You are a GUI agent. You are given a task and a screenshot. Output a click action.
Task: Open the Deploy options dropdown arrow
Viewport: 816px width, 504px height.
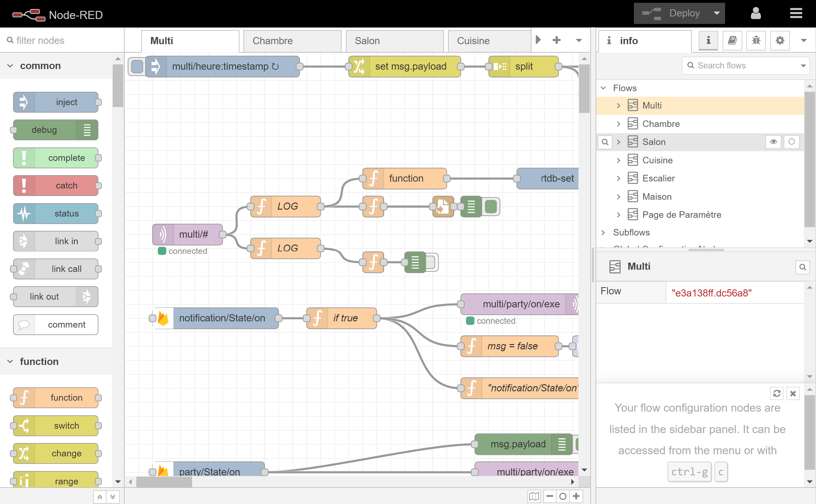[x=716, y=13]
